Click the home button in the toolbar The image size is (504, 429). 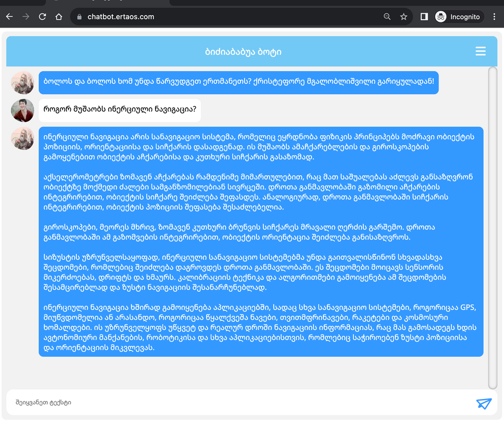pyautogui.click(x=59, y=16)
